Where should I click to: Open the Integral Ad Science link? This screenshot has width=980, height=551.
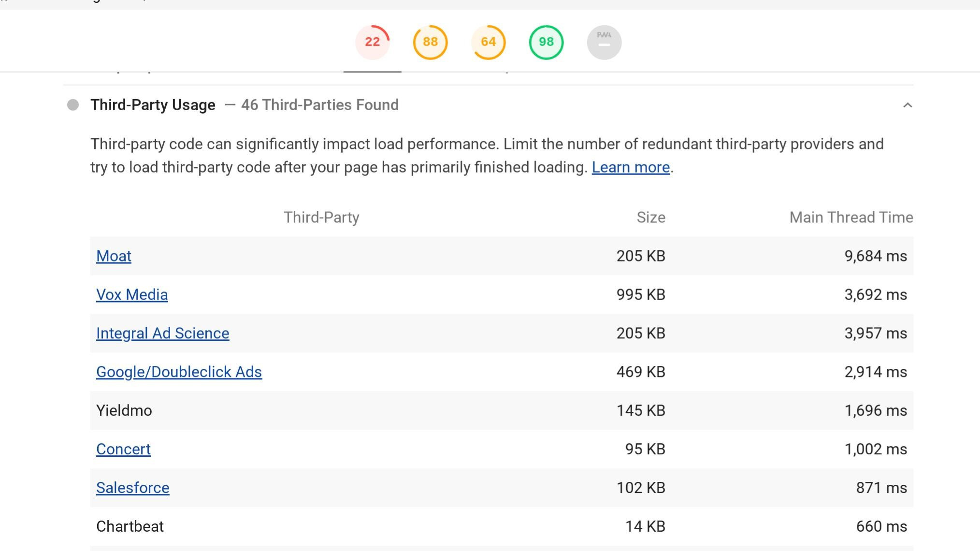162,333
